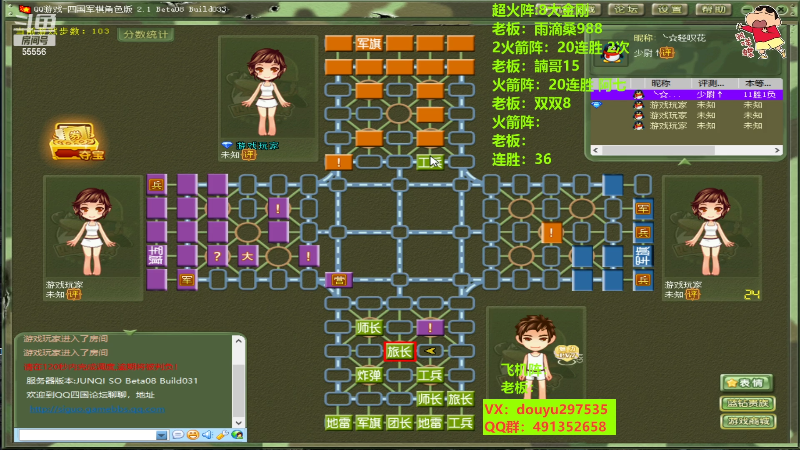Click the purple question mark piece
Viewport: 800px width, 450px height.
point(217,256)
